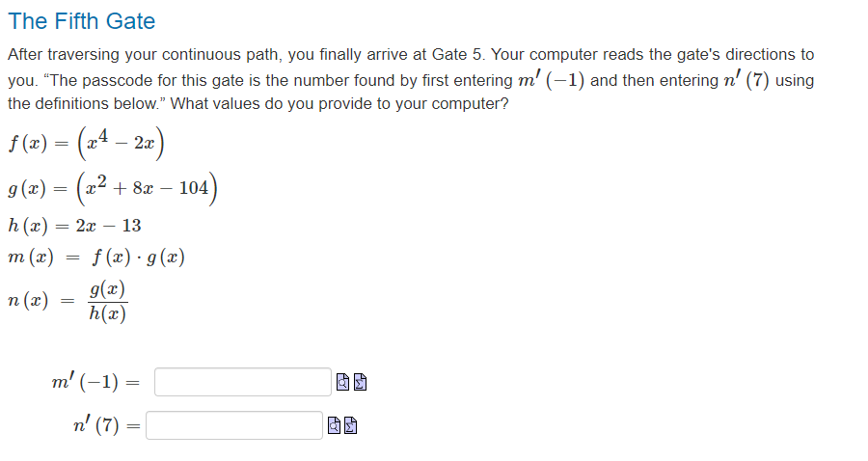Open the preview icon beside the m'(-1) answer box
This screenshot has width=868, height=461.
[x=342, y=382]
